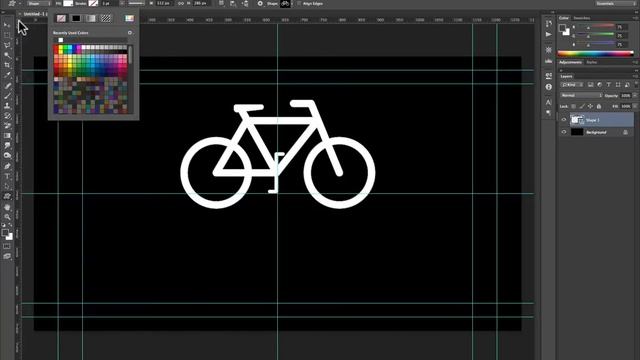Open the layer filter Kind dropdown
Image resolution: width=640 pixels, height=360 pixels.
(x=572, y=85)
